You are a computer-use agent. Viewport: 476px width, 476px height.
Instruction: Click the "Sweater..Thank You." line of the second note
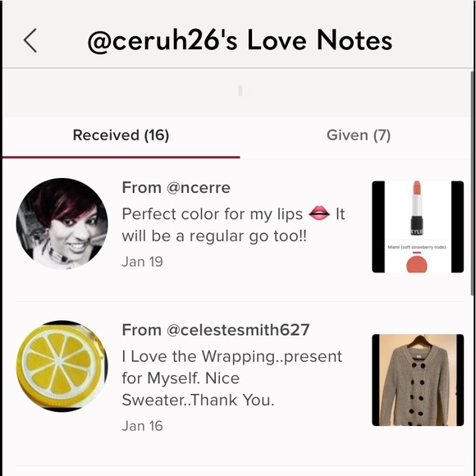(198, 400)
